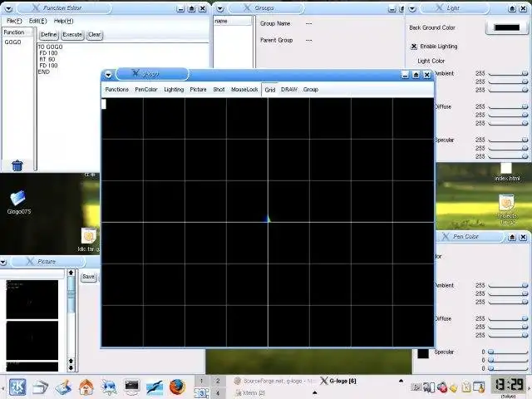Click the 'RT 90' line in code editor
The image size is (532, 399).
tap(47, 59)
